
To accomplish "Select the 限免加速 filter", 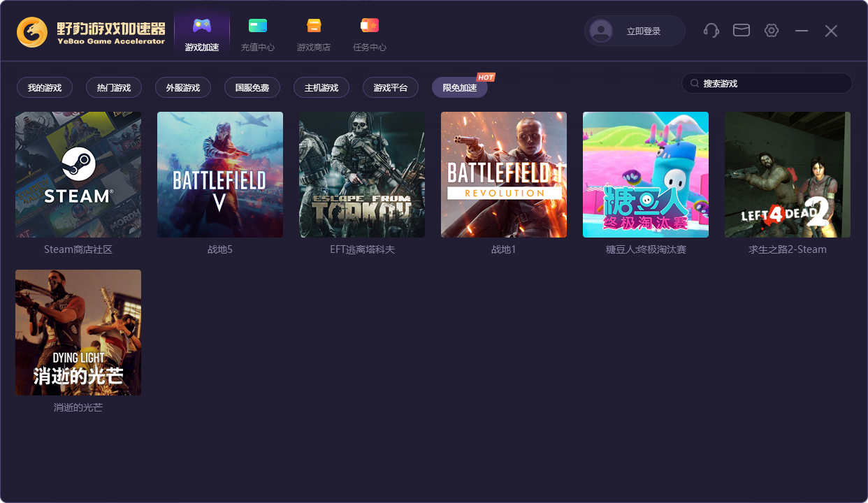I will 460,87.
